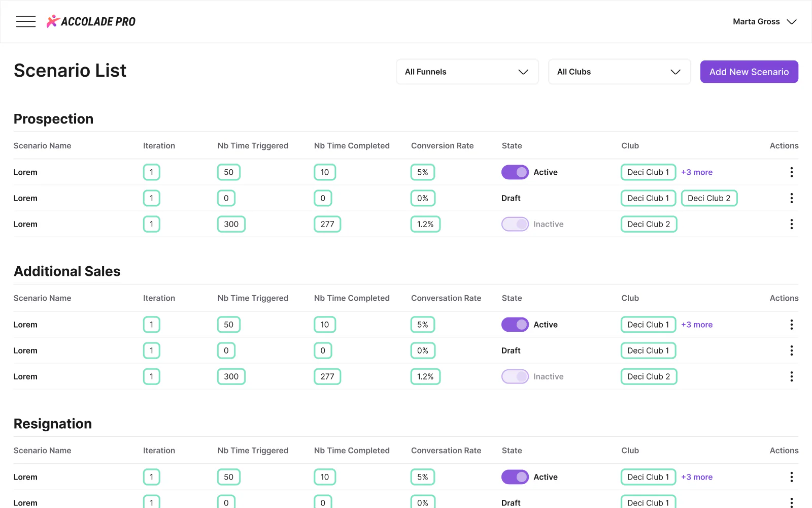Click Deci Club 2 tag in Prospection Inactive row
The height and width of the screenshot is (508, 812).
click(x=649, y=224)
